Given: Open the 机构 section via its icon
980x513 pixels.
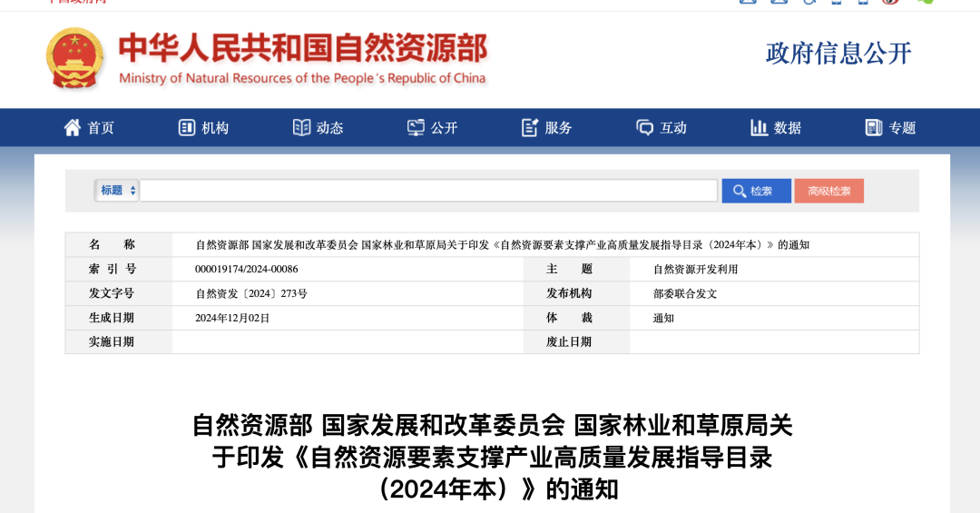Looking at the screenshot, I should tap(187, 128).
